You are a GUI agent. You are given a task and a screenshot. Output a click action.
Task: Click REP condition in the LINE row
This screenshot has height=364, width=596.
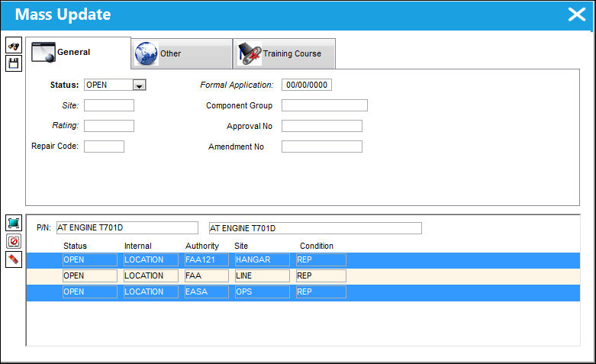321,275
